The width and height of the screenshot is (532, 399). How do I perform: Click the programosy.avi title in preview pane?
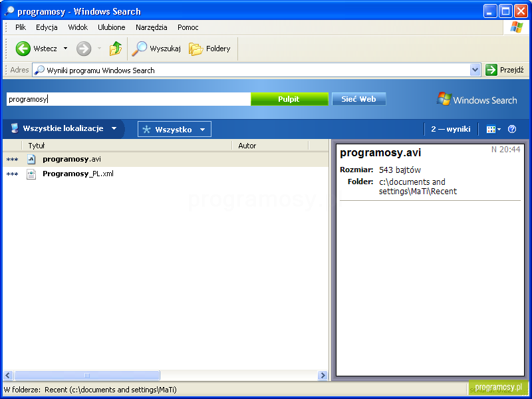pos(380,153)
